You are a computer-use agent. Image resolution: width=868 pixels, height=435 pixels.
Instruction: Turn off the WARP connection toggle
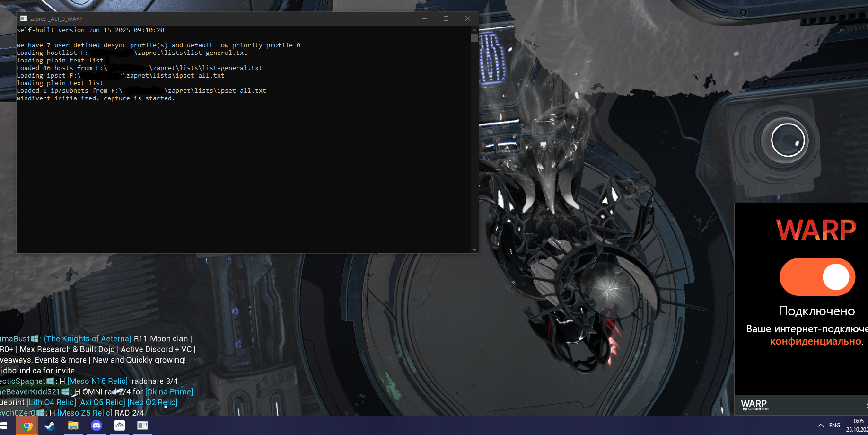pyautogui.click(x=817, y=277)
